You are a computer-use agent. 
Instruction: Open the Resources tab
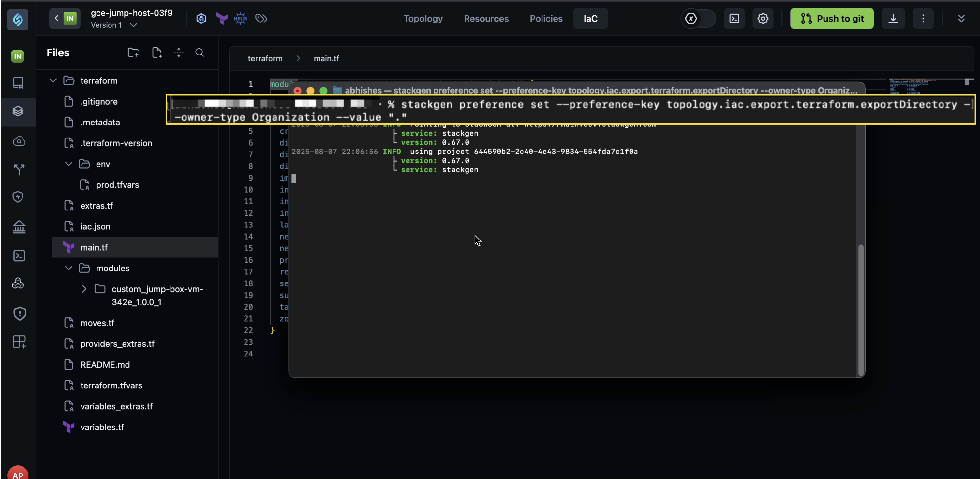point(486,18)
